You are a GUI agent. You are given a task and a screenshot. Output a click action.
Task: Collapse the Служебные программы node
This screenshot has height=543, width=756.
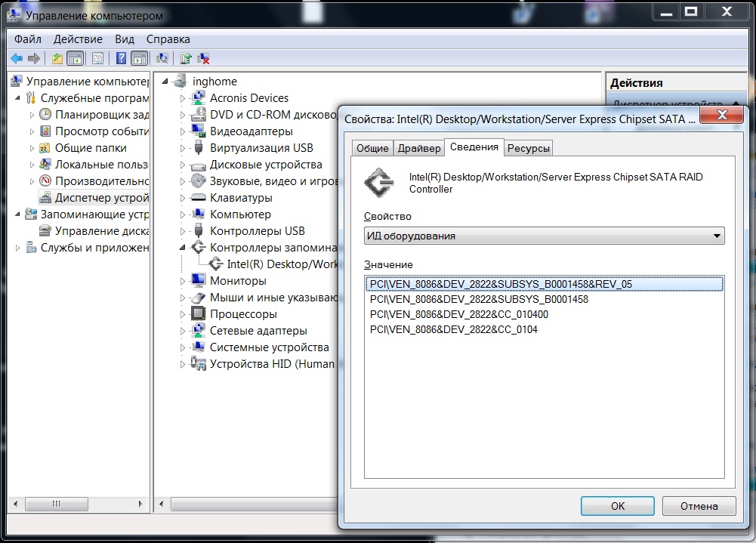pyautogui.click(x=17, y=98)
